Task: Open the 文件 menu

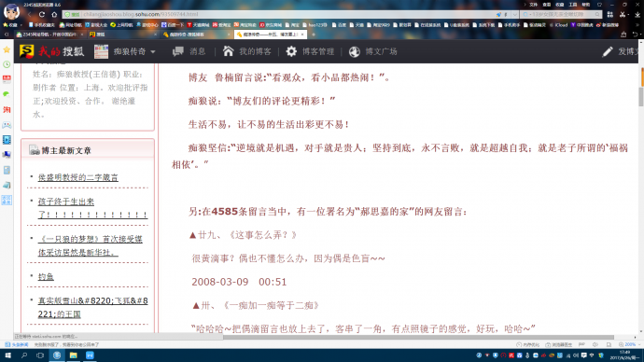Action: [533, 5]
